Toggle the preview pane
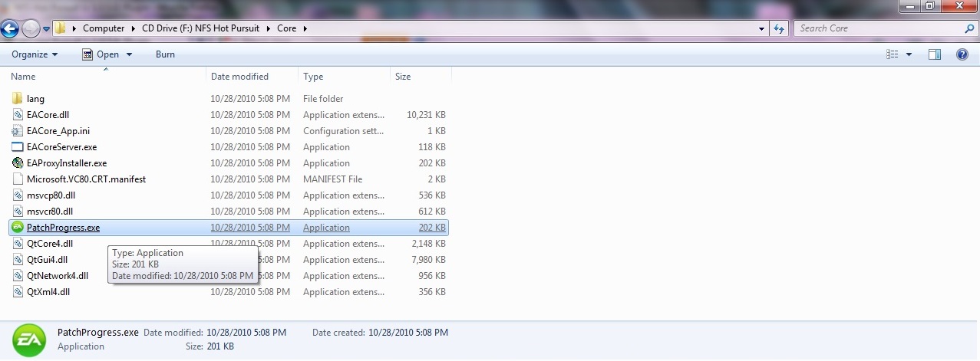980x361 pixels. [935, 54]
